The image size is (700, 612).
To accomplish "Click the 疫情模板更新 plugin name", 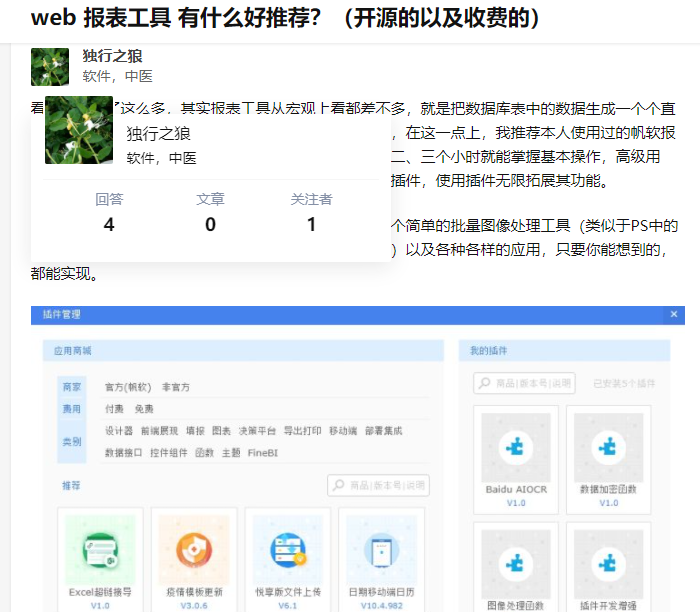I will pyautogui.click(x=194, y=592).
